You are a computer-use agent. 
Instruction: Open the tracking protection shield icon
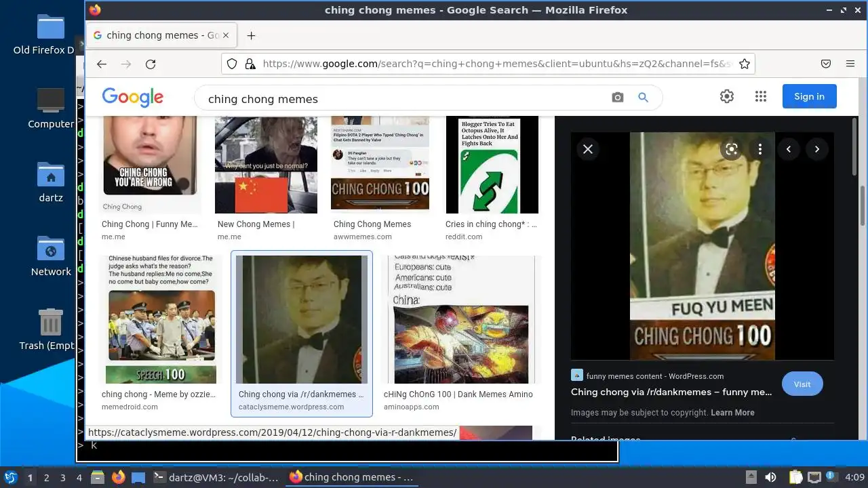(232, 64)
